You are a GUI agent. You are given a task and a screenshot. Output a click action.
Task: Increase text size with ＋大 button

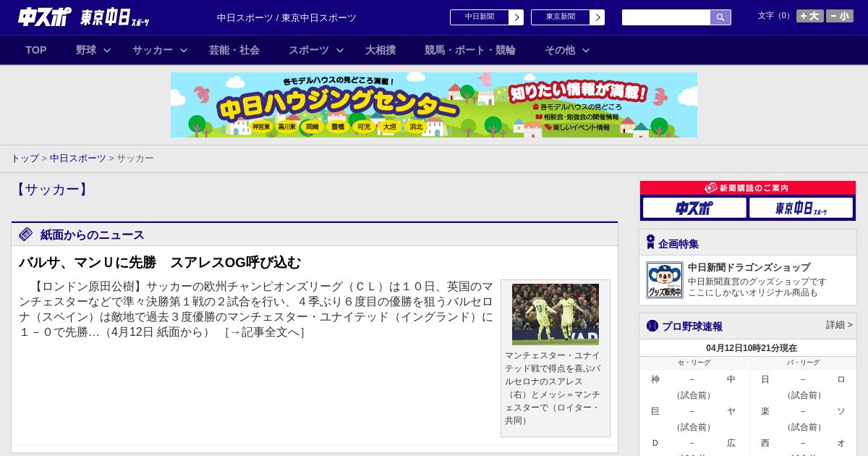pyautogui.click(x=810, y=16)
